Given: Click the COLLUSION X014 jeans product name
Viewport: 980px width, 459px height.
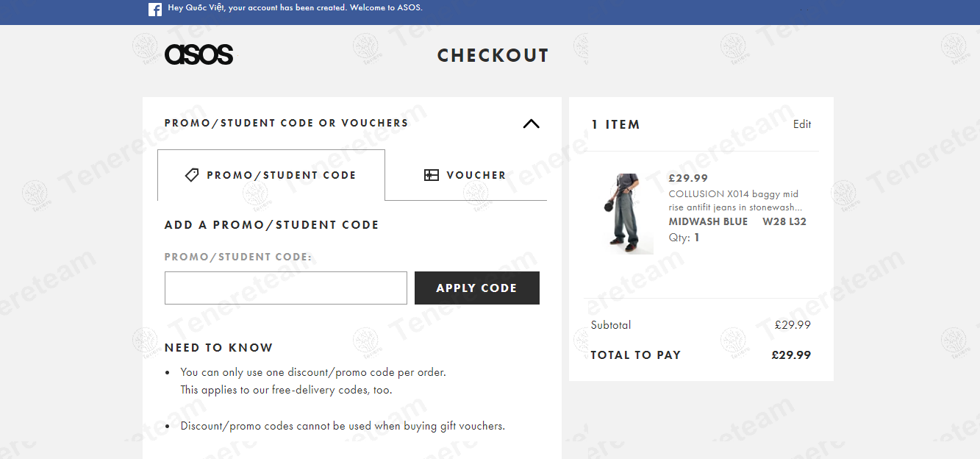Looking at the screenshot, I should point(734,201).
